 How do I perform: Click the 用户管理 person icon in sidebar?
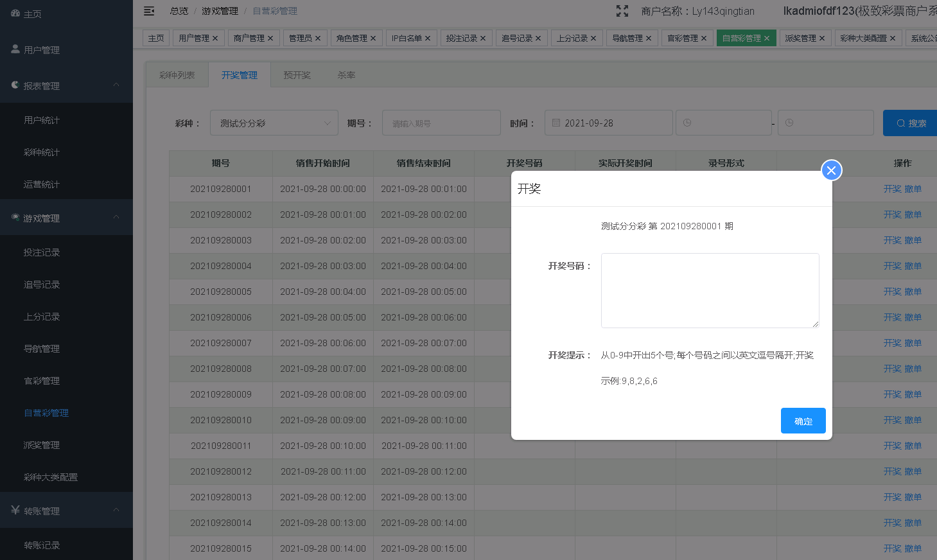pyautogui.click(x=15, y=49)
